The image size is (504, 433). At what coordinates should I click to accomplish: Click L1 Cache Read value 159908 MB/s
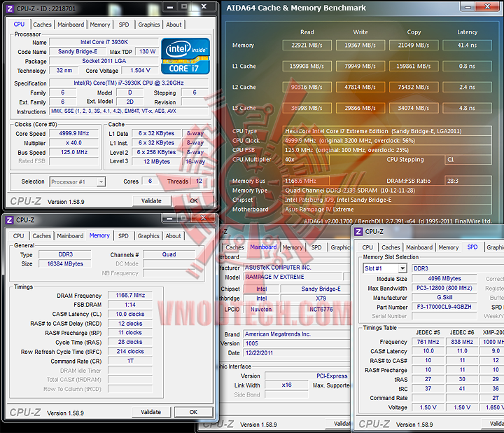point(307,67)
